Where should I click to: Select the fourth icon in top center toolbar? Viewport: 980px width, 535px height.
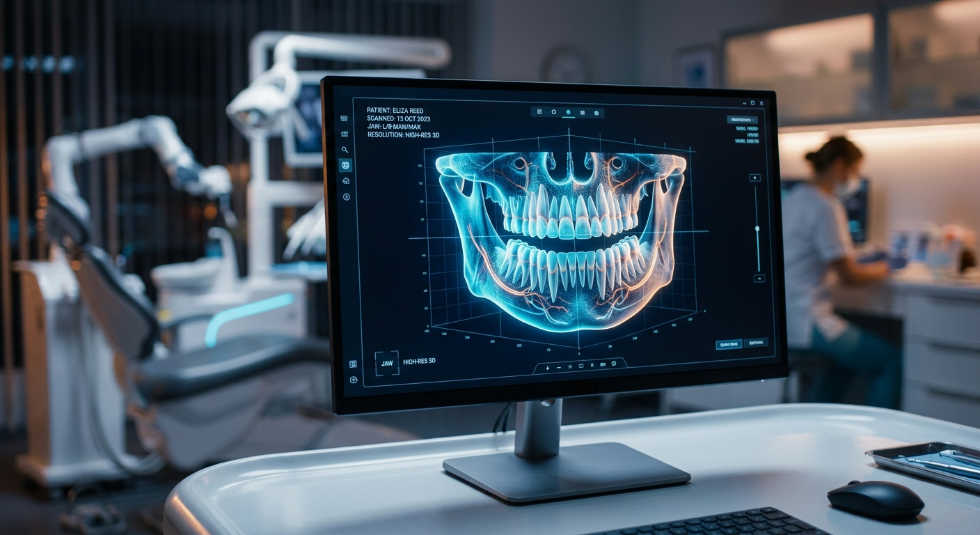click(x=583, y=112)
